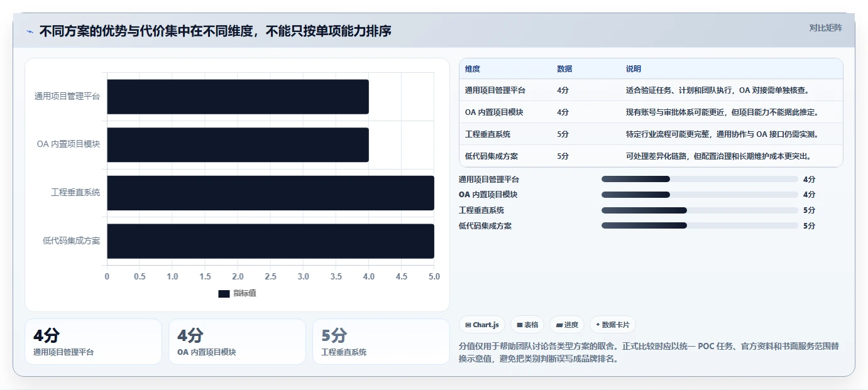The width and height of the screenshot is (868, 390).
Task: Click the 工程垂直系统 progress bar
Action: coord(699,210)
